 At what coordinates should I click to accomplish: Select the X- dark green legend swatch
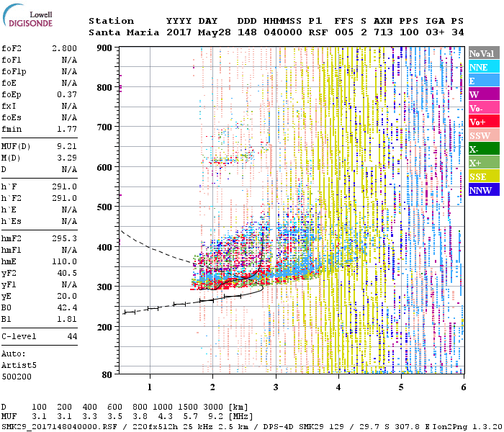(484, 149)
